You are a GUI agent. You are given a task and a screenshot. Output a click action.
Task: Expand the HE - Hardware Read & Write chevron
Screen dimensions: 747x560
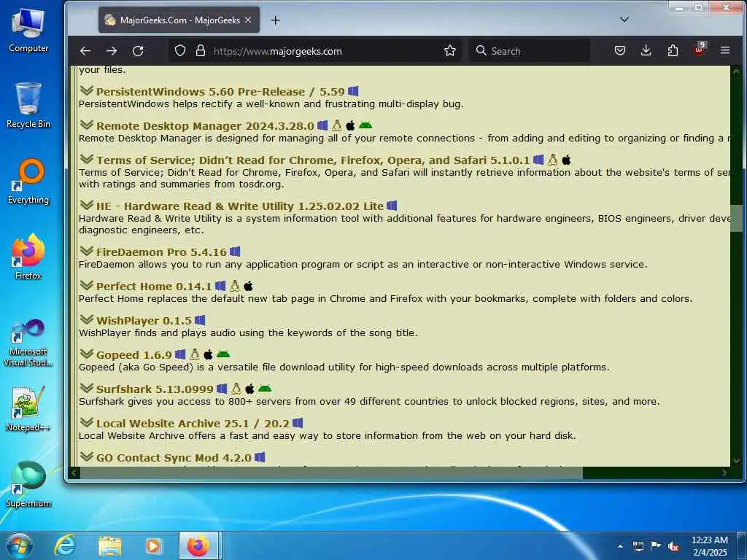pos(86,206)
